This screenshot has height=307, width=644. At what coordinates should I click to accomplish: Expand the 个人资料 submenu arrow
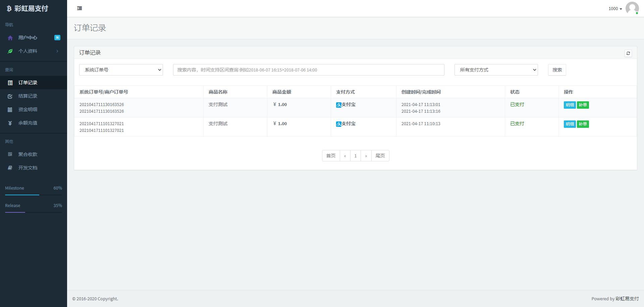tap(57, 51)
